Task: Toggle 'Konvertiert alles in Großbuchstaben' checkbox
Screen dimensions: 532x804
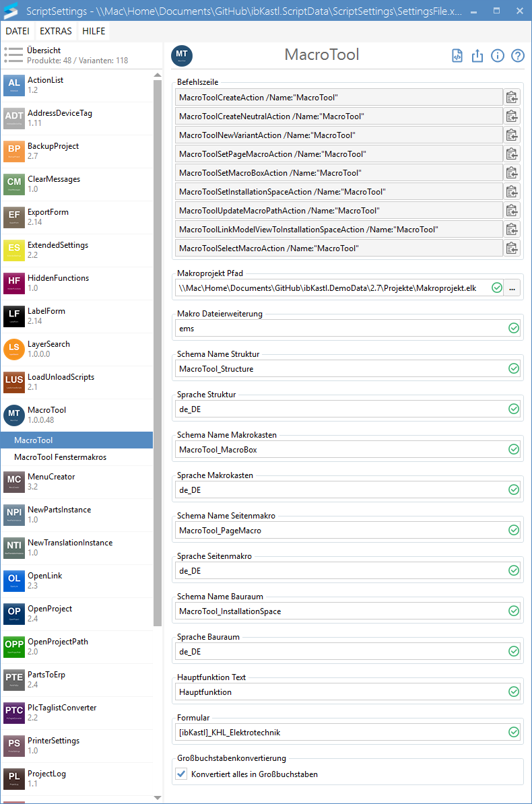Action: coord(181,774)
